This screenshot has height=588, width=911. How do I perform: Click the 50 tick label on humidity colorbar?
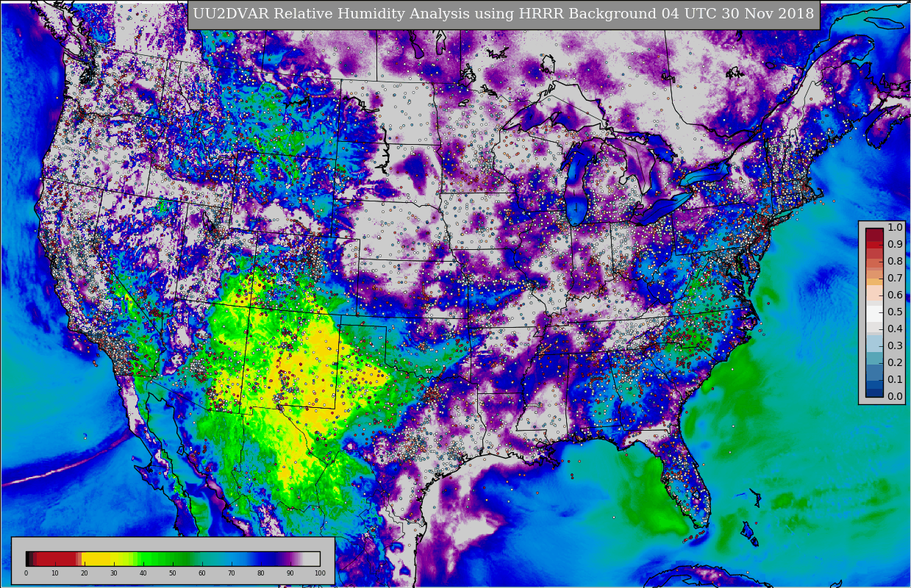click(x=173, y=573)
